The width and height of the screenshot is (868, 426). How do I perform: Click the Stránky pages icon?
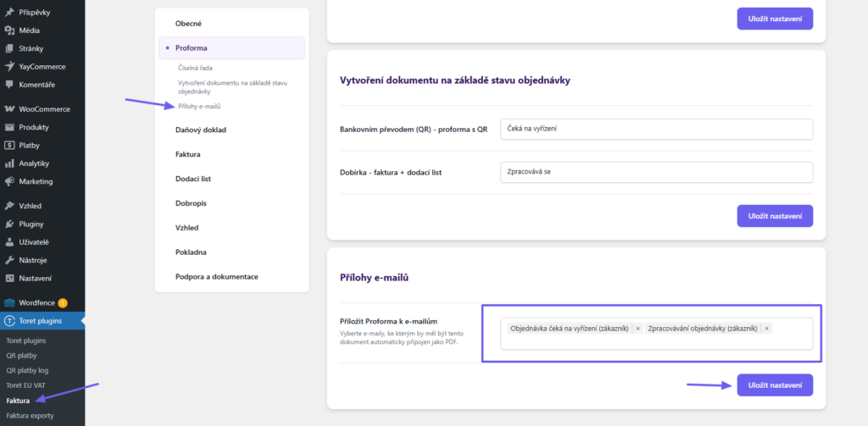point(8,48)
